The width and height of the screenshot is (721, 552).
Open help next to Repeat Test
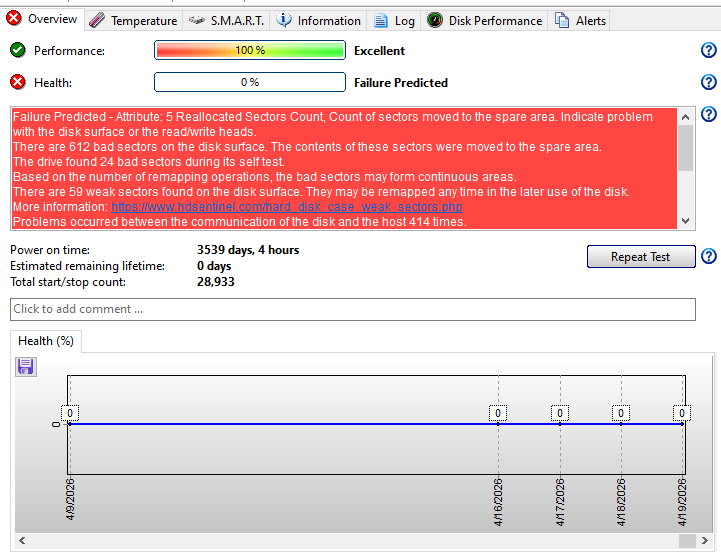tap(709, 256)
